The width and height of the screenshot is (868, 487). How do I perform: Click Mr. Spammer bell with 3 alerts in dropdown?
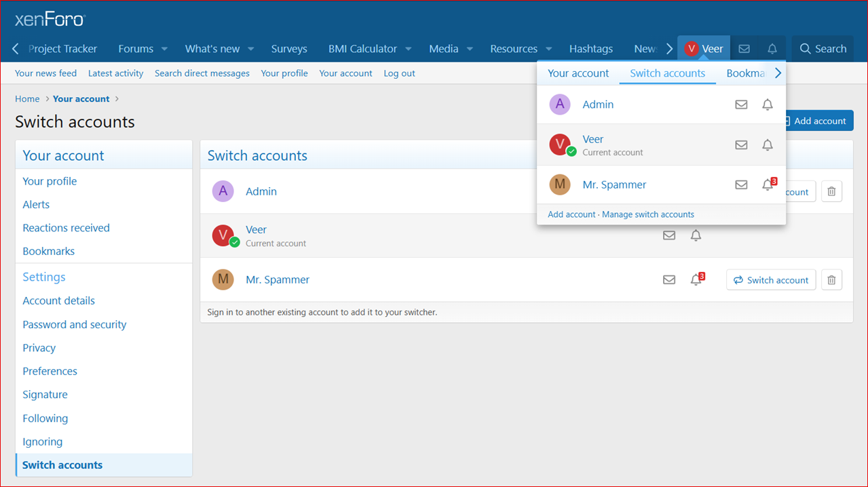768,184
